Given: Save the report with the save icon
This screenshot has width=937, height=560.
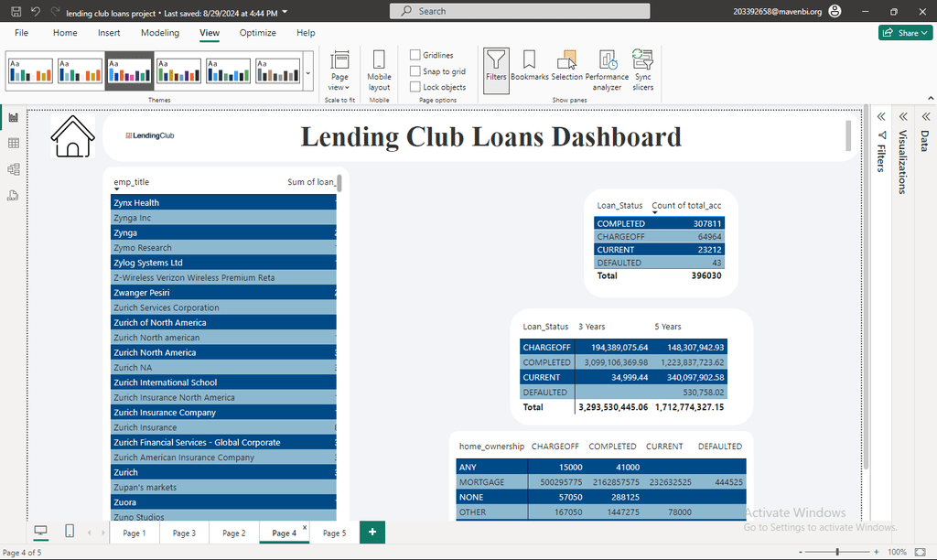Looking at the screenshot, I should click(x=16, y=11).
